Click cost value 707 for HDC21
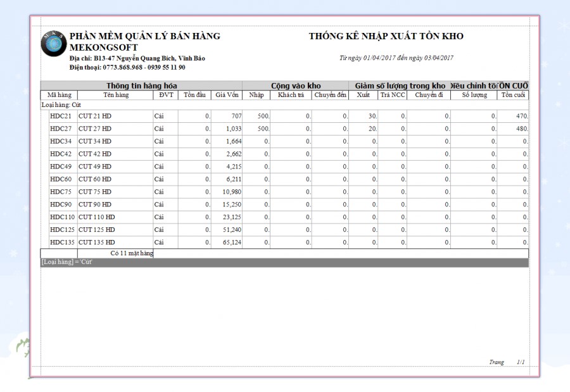This screenshot has width=570, height=392. point(236,116)
